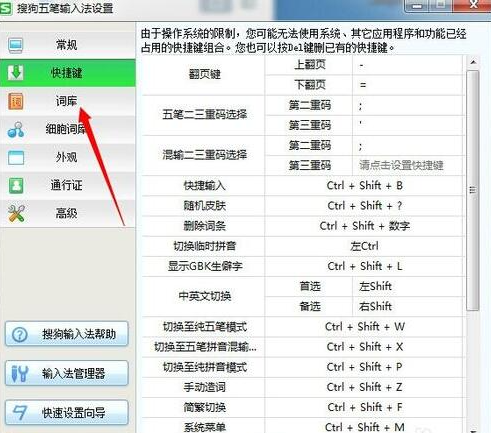The width and height of the screenshot is (491, 433).
Task: Click the blue cell icon beside 细胞词库
Action: [x=15, y=130]
